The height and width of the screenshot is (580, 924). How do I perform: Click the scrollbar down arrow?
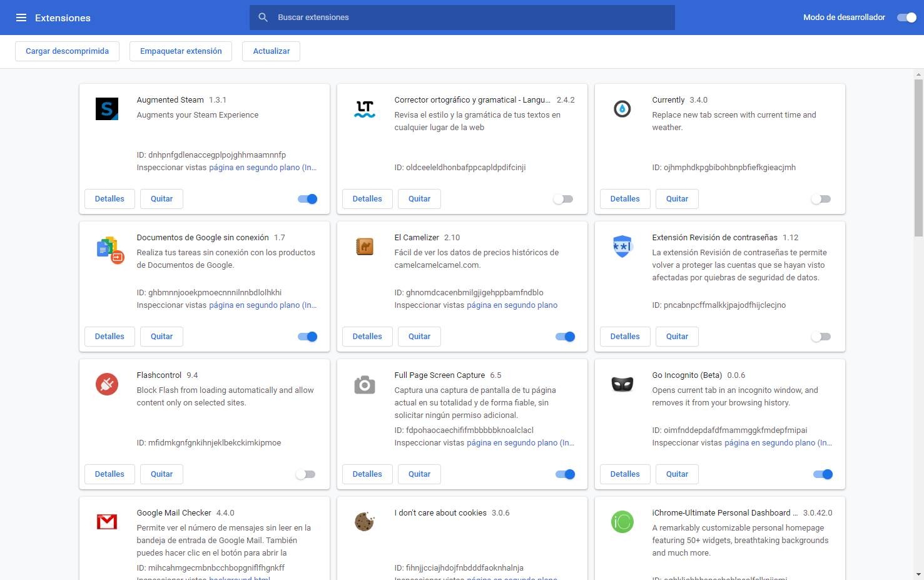point(918,574)
